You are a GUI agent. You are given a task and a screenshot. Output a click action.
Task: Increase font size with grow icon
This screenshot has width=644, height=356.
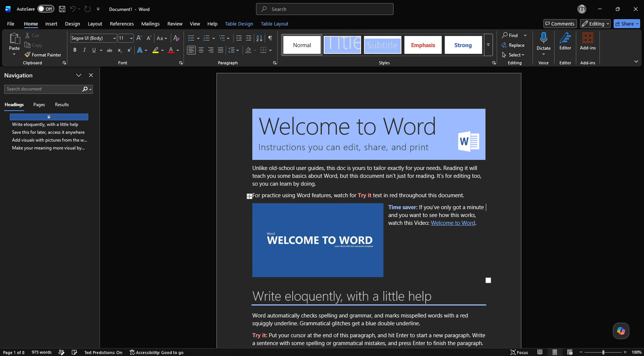click(139, 38)
